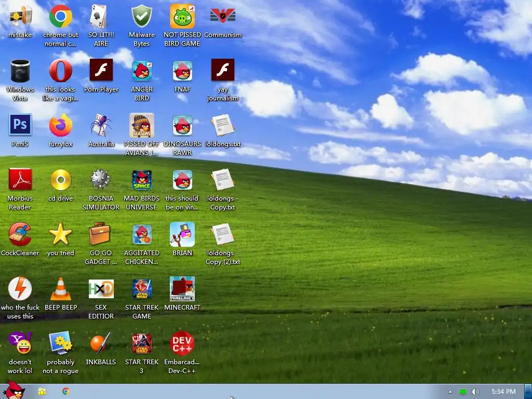Open File Explorer from the taskbar
This screenshot has width=532, height=399.
pyautogui.click(x=42, y=392)
